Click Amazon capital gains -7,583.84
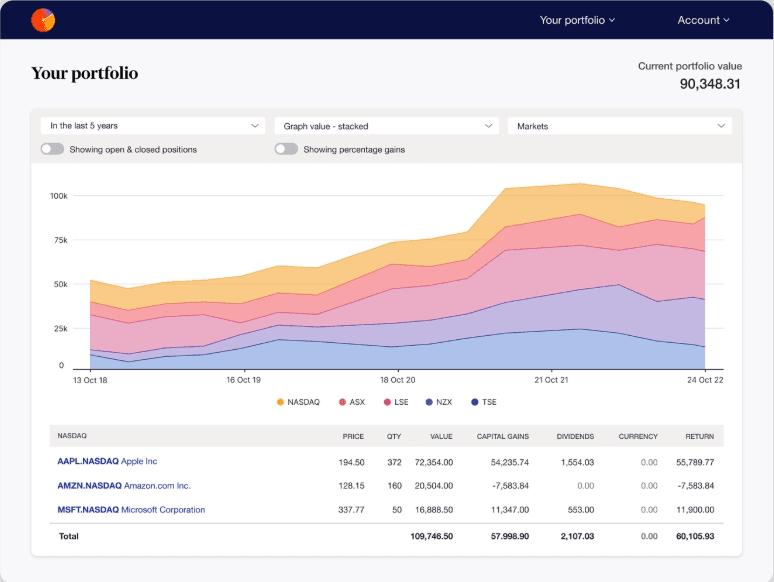This screenshot has width=774, height=582. pos(510,486)
